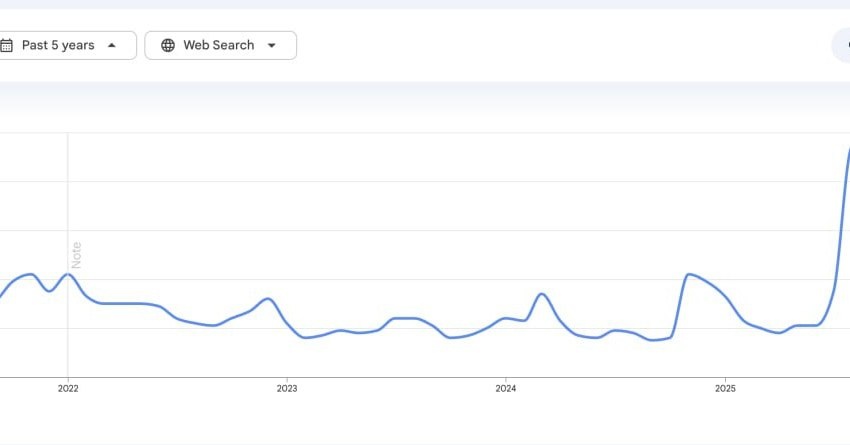Click the Note marker on the chart
The height and width of the screenshot is (445, 850).
tap(76, 254)
